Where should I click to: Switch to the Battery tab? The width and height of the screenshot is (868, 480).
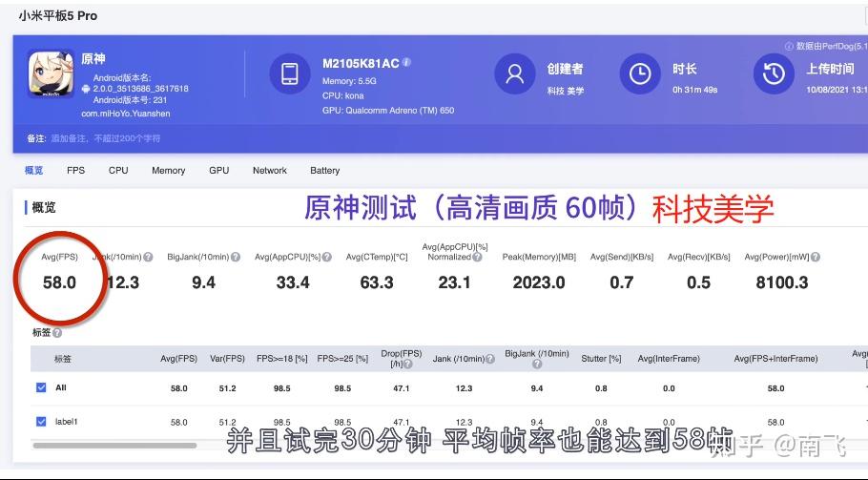[325, 171]
